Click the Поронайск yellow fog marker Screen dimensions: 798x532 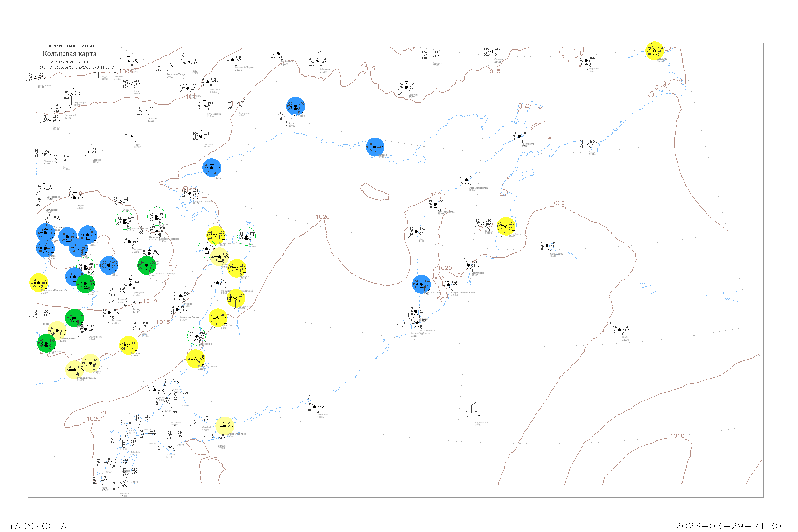(218, 318)
